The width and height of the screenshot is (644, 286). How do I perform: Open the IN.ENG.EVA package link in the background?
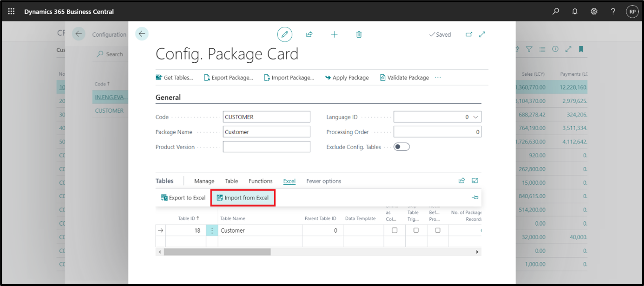tap(111, 97)
